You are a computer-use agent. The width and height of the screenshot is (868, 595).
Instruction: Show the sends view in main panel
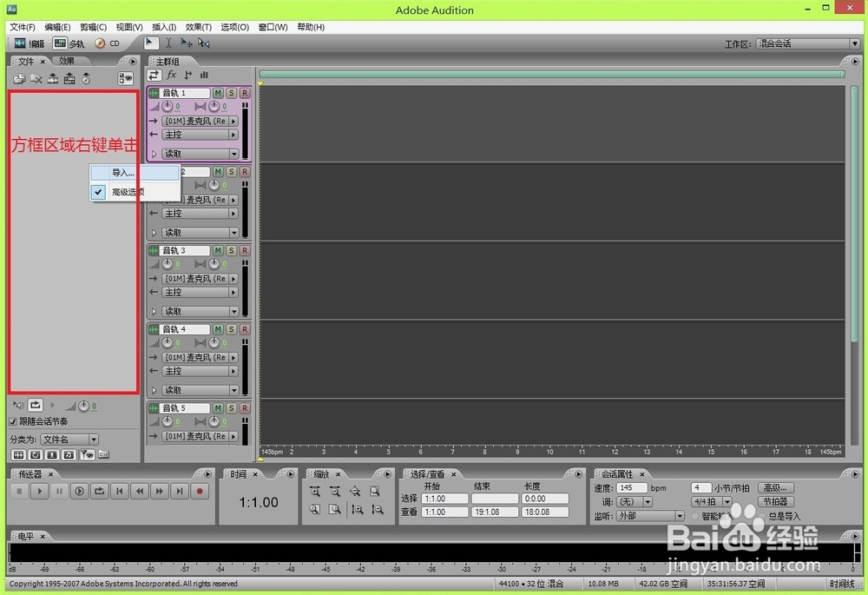[x=188, y=75]
